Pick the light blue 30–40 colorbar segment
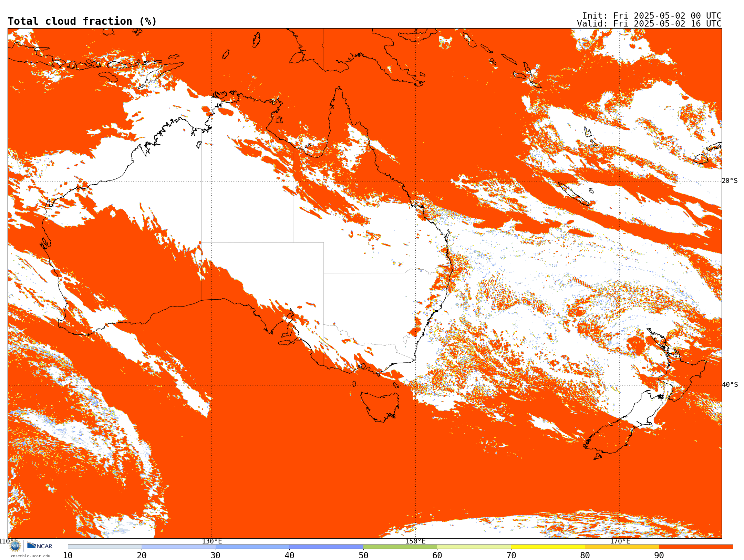 (252, 547)
